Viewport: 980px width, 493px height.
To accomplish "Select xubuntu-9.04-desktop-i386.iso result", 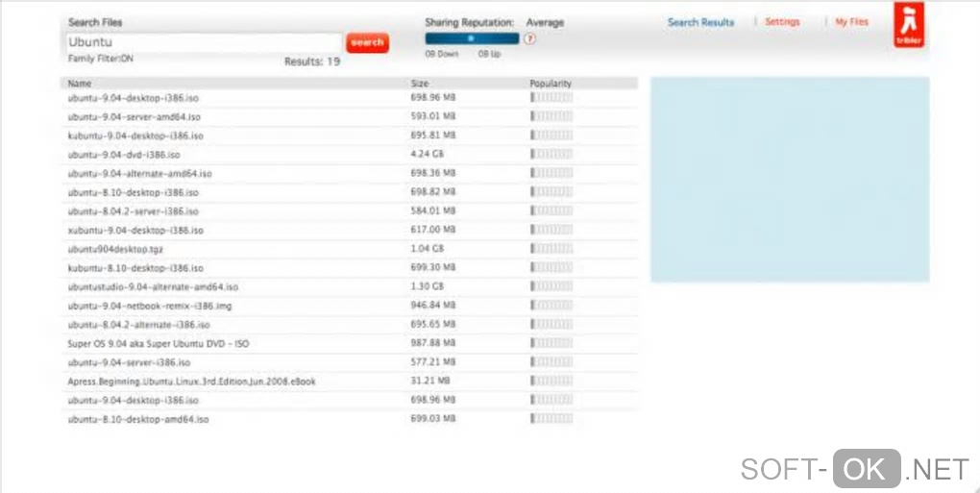I will [x=349, y=230].
